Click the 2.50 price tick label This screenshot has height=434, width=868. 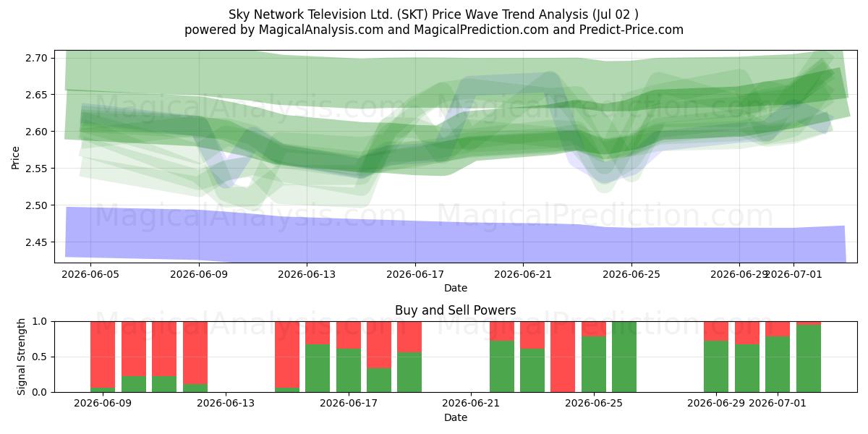pyautogui.click(x=36, y=205)
